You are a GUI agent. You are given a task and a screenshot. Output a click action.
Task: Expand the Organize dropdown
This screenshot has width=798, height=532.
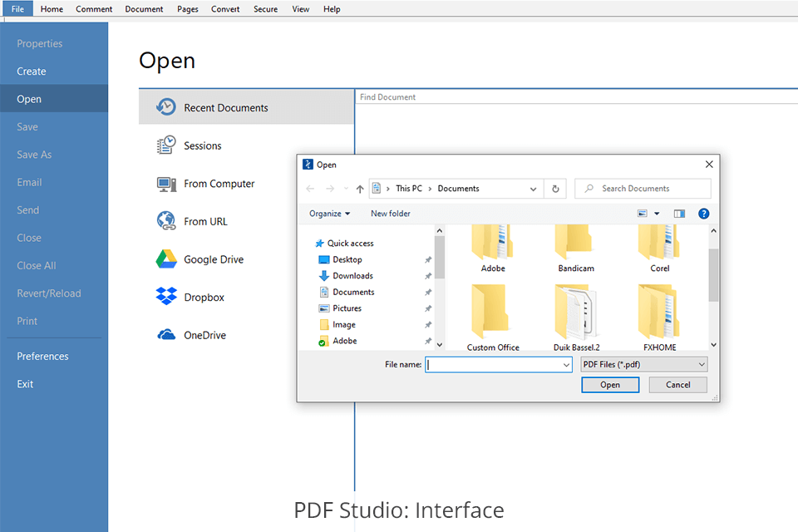329,214
